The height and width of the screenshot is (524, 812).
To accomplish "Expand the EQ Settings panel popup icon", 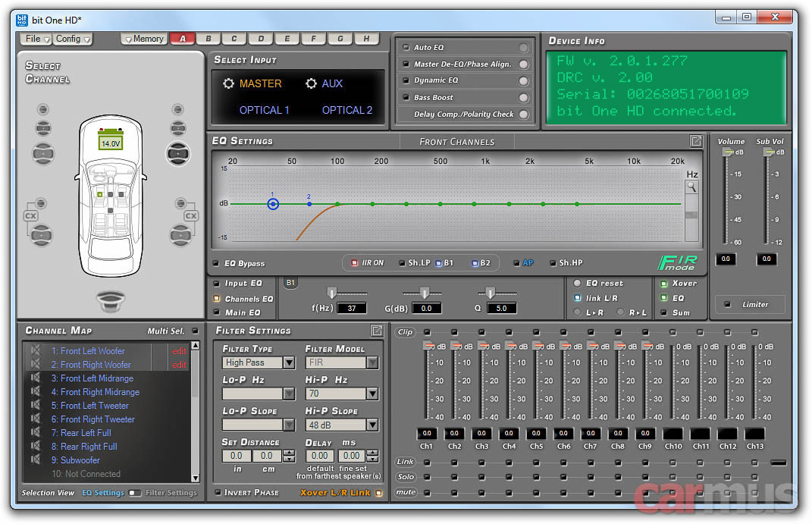I will [696, 141].
